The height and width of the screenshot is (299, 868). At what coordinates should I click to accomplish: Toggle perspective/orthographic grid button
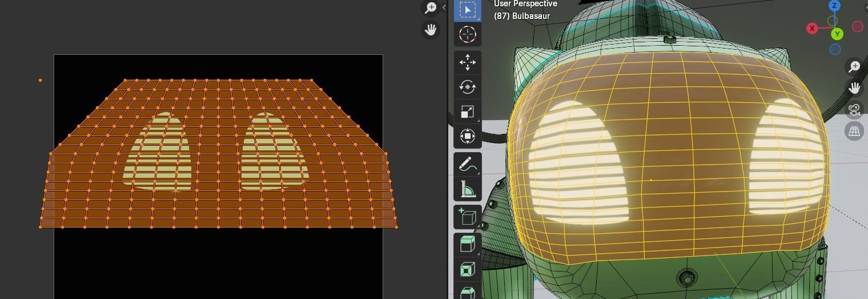click(x=854, y=131)
